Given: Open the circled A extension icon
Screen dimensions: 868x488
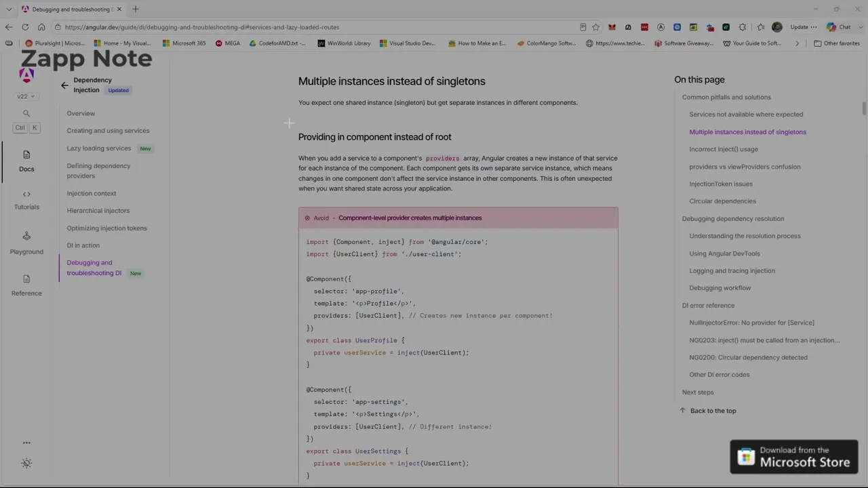Looking at the screenshot, I should pyautogui.click(x=660, y=27).
